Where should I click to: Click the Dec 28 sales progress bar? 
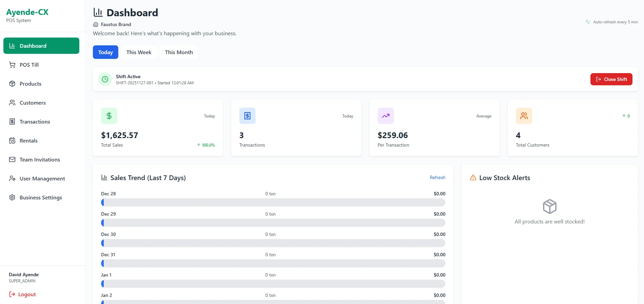point(273,202)
